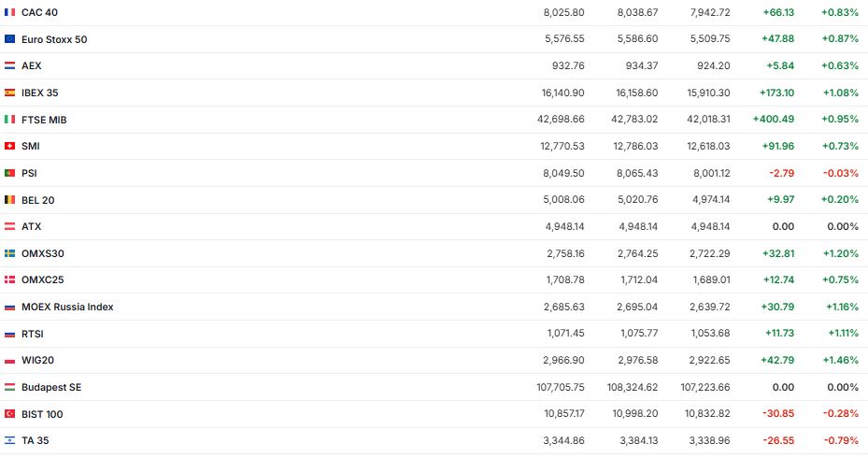
Task: Click the RTSI index name
Action: click(32, 334)
